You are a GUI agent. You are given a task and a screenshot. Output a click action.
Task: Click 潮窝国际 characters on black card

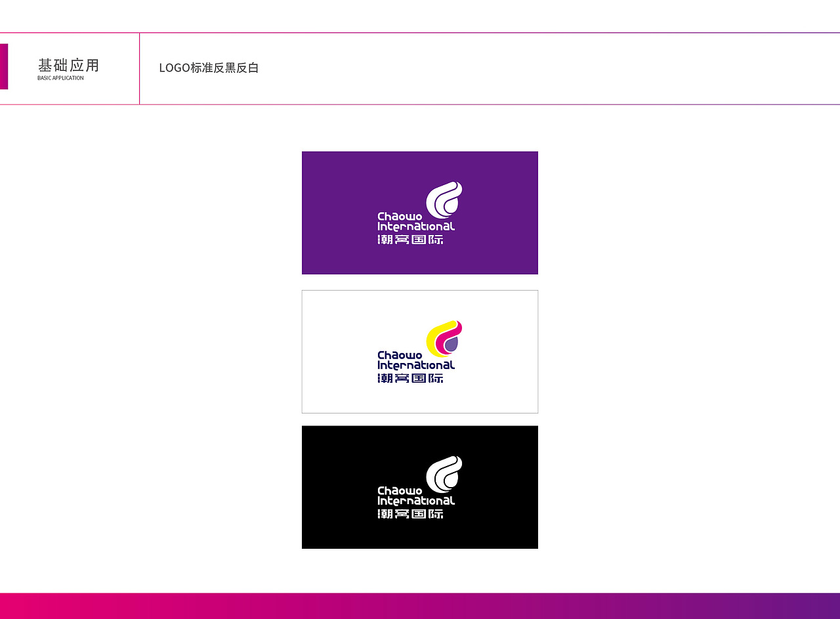[411, 513]
